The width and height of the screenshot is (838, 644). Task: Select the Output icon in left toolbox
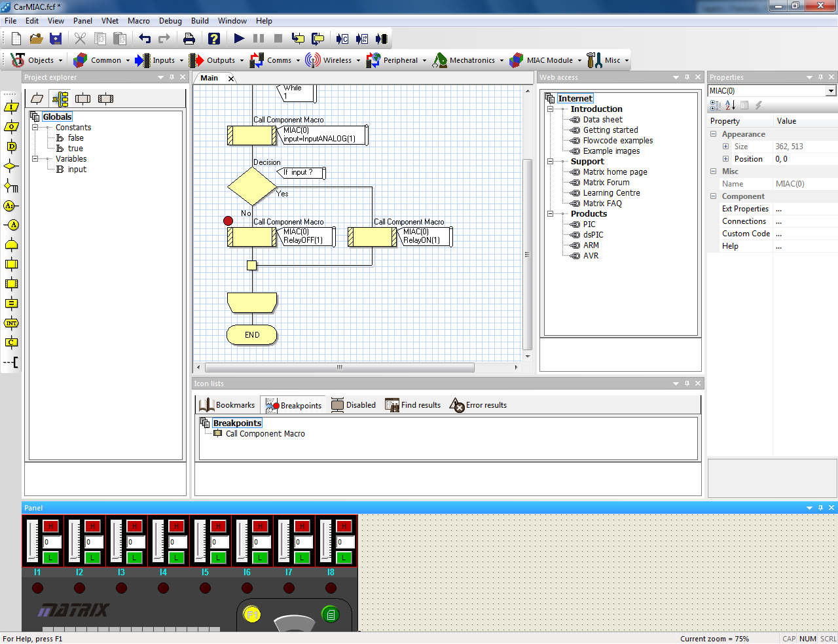point(11,127)
